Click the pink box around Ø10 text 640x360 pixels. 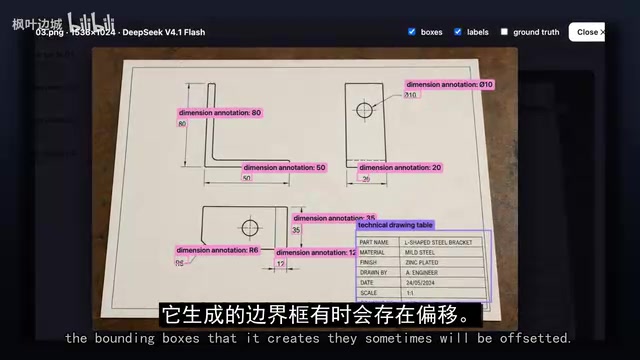click(411, 95)
